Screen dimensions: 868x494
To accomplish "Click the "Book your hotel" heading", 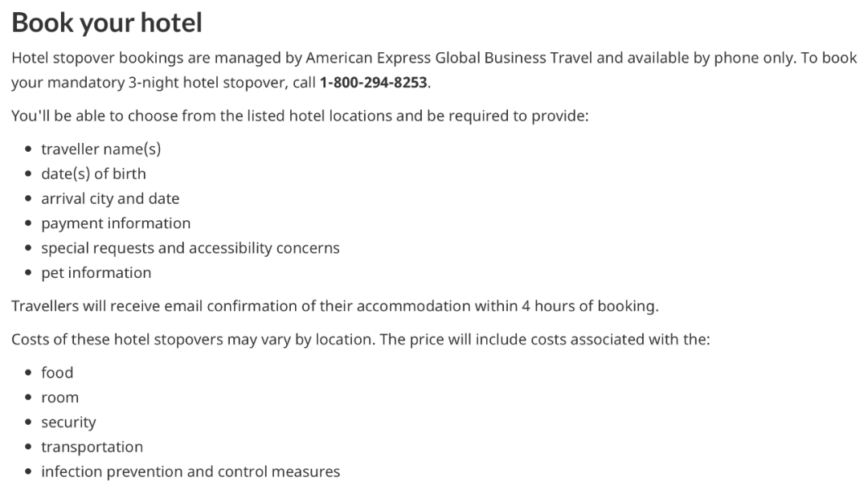I will coord(107,22).
